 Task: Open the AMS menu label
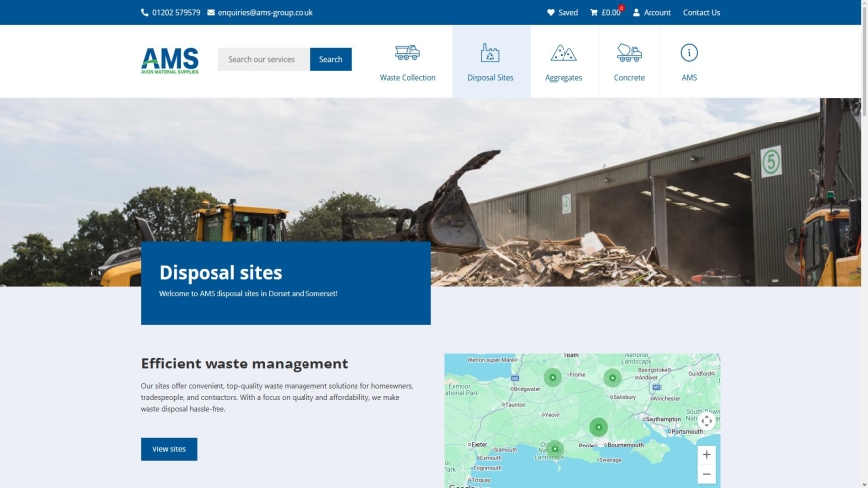689,77
